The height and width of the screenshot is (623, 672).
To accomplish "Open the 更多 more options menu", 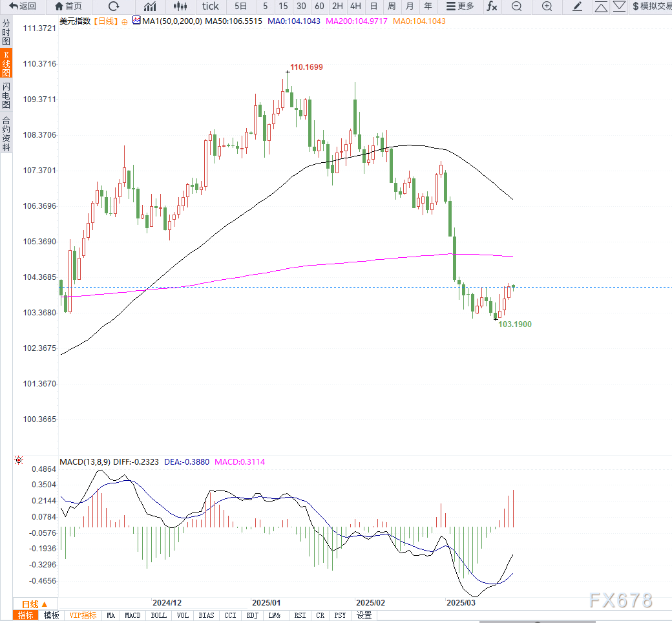I will point(460,6).
